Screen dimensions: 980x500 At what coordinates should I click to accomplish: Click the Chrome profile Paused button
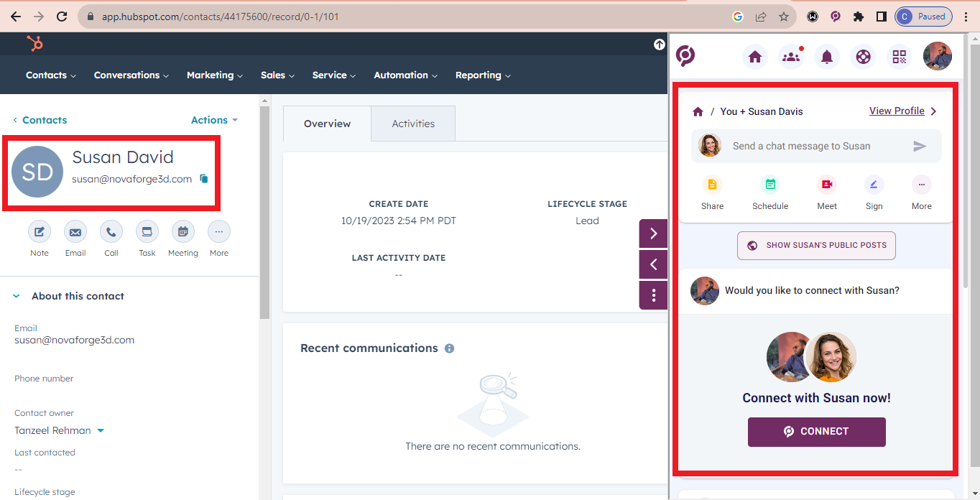(x=924, y=17)
